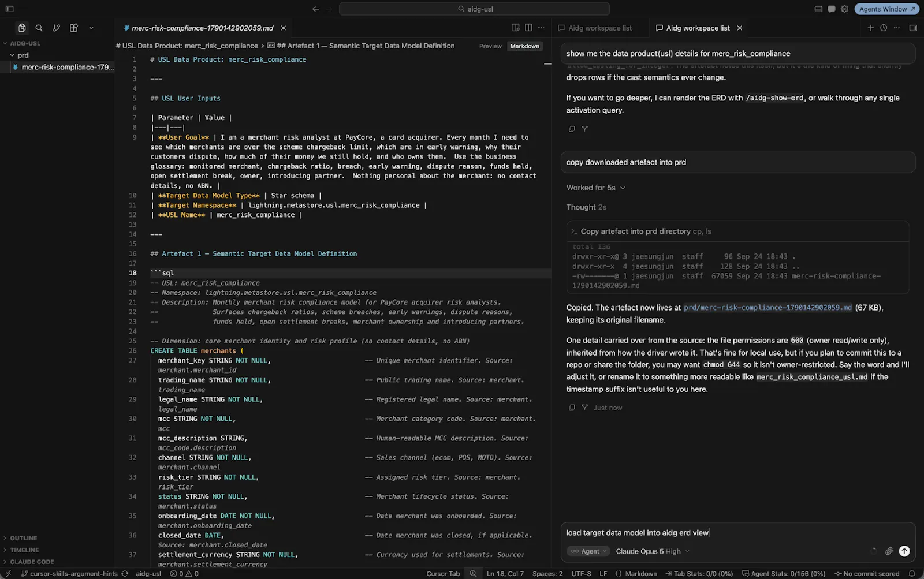Image resolution: width=924 pixels, height=579 pixels.
Task: Open the Explorer files view icon
Action: click(21, 28)
